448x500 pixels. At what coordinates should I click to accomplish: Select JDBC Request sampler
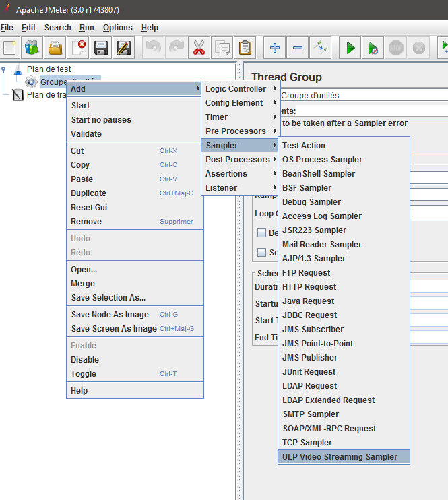click(344, 315)
